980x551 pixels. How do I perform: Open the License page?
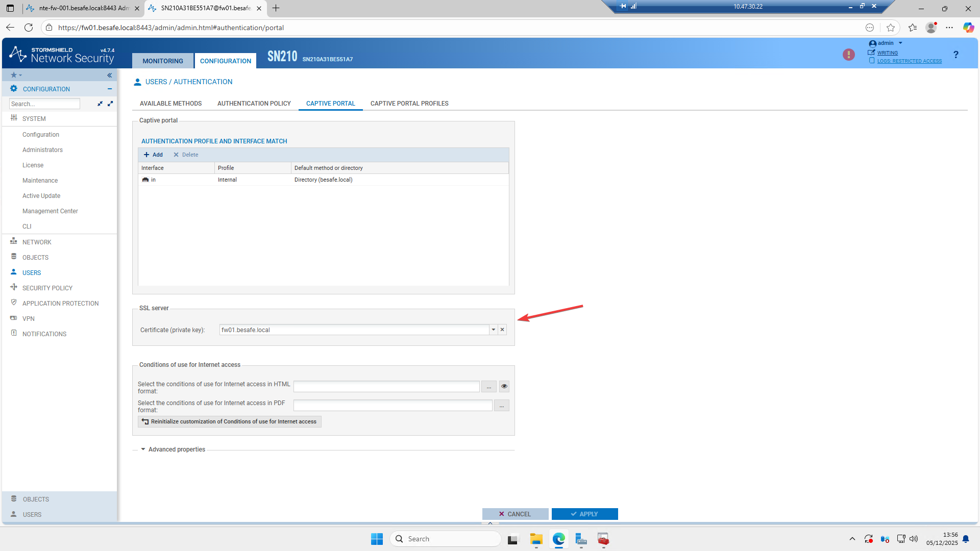click(33, 165)
